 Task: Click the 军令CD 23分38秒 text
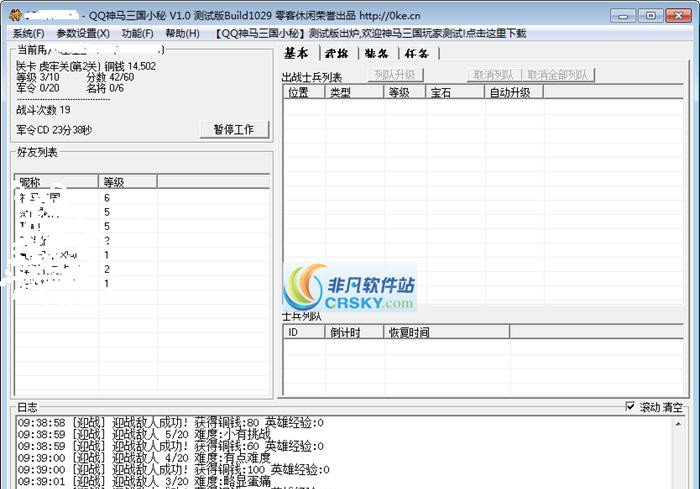[54, 130]
